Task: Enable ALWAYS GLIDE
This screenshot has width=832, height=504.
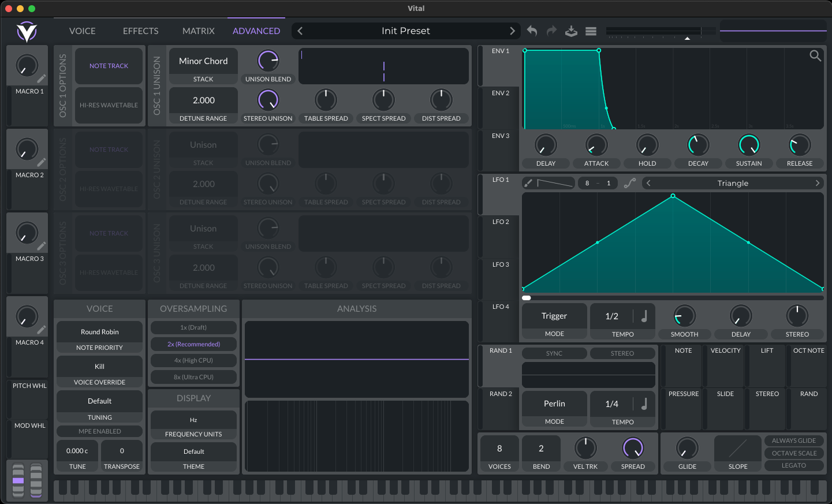Action: pos(794,440)
